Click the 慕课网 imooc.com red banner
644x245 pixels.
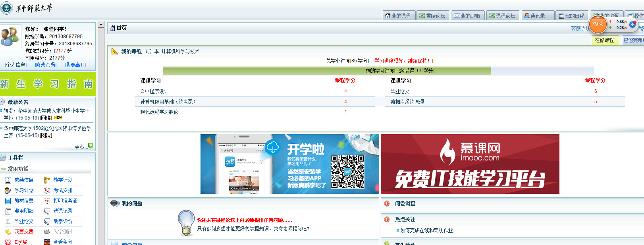tap(470, 164)
